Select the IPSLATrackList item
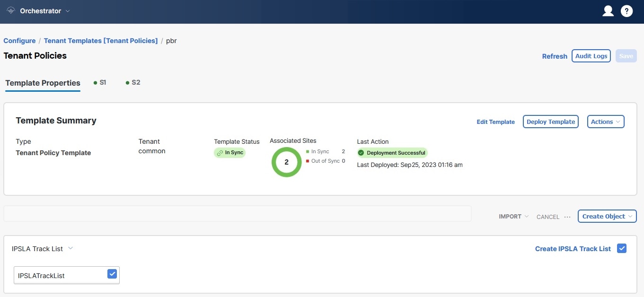 tap(67, 275)
